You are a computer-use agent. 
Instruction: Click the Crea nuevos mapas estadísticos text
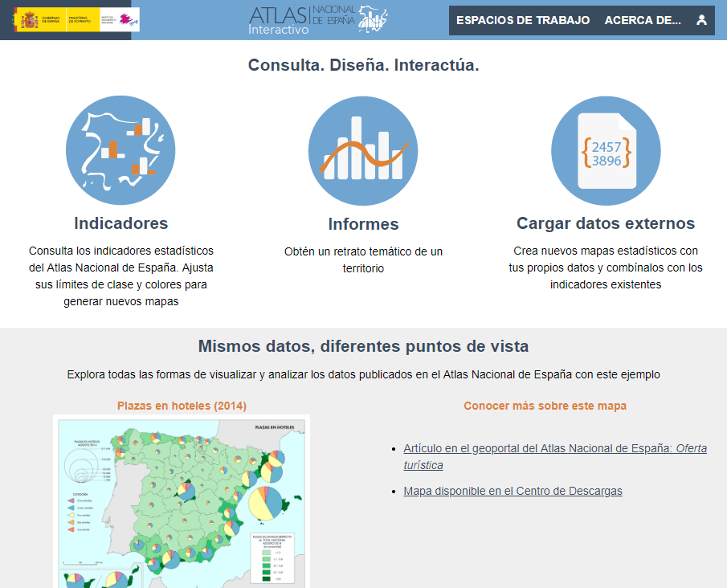tap(606, 267)
